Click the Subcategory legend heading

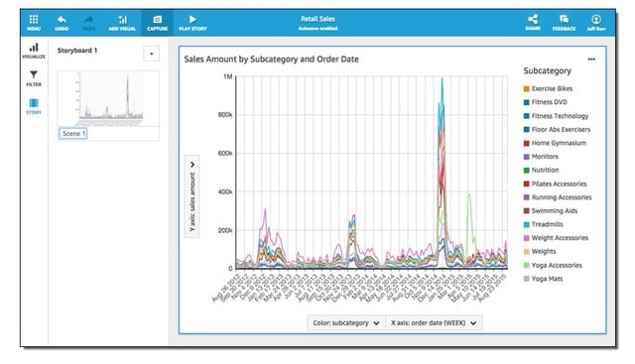click(547, 70)
